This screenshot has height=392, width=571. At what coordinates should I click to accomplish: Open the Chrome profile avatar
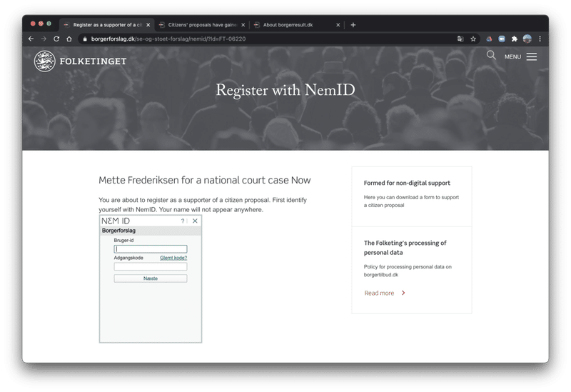527,39
